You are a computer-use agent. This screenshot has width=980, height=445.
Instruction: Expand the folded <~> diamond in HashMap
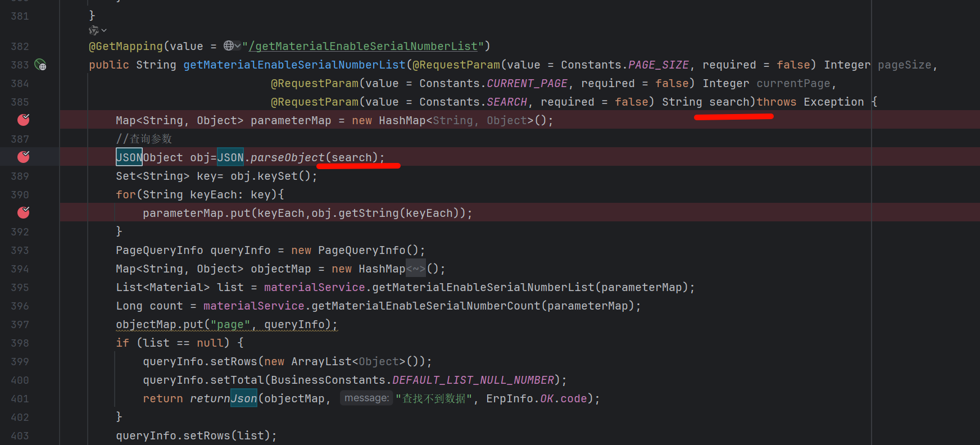click(416, 269)
